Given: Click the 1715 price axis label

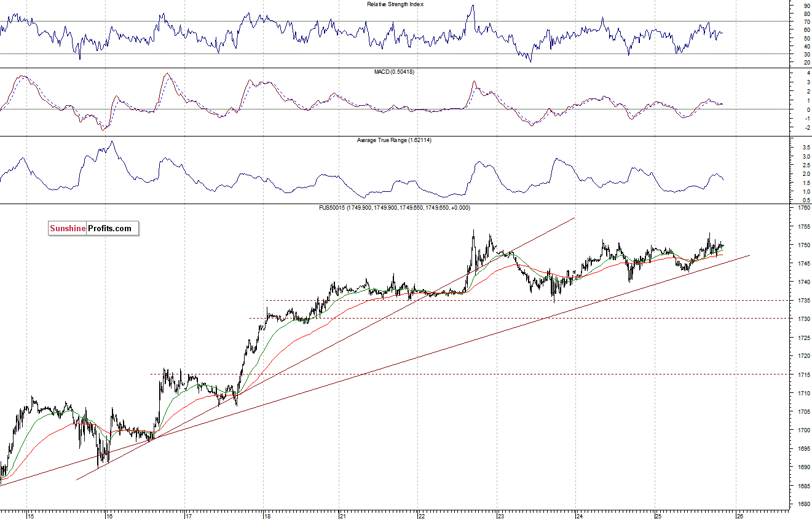Looking at the screenshot, I should pos(803,374).
